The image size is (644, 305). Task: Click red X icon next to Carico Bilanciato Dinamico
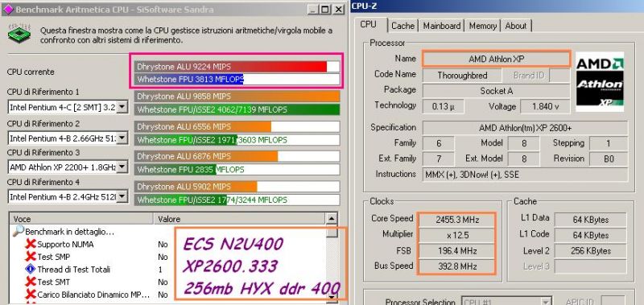(30, 295)
